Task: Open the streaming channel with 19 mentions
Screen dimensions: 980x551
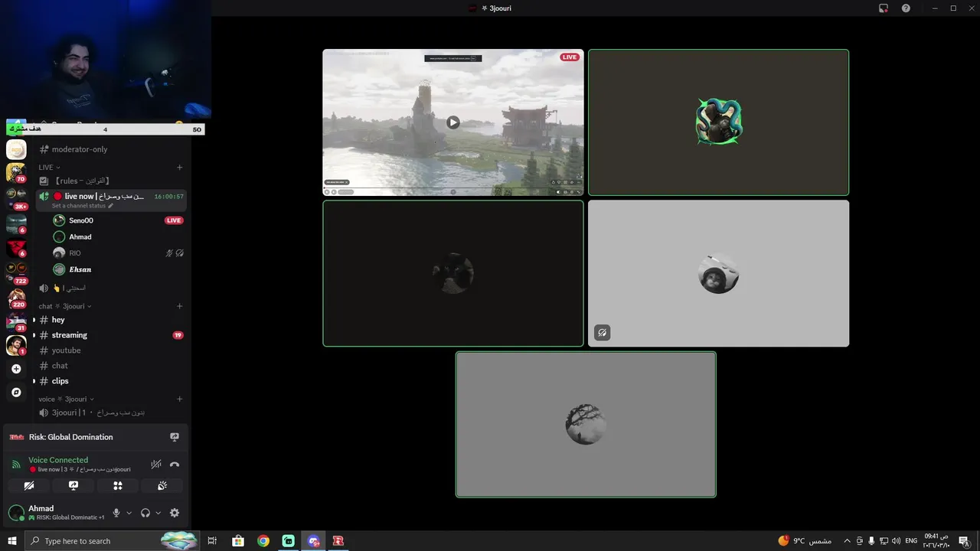Action: 112,335
